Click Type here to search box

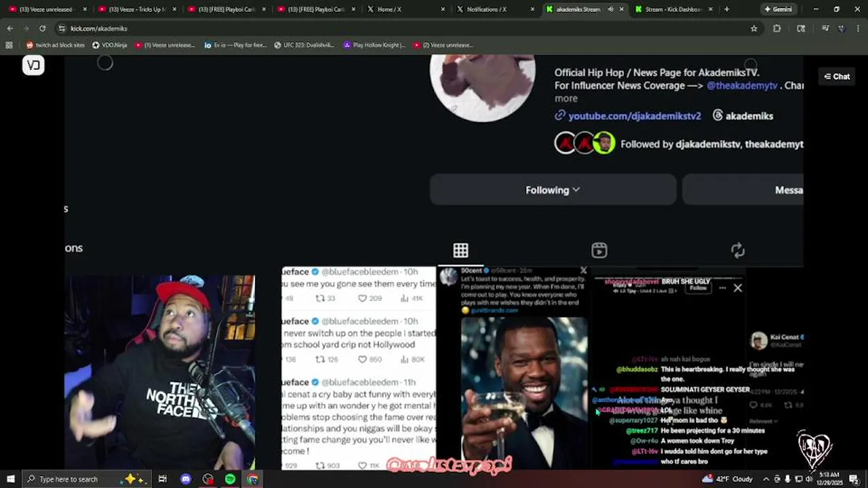[x=87, y=479]
